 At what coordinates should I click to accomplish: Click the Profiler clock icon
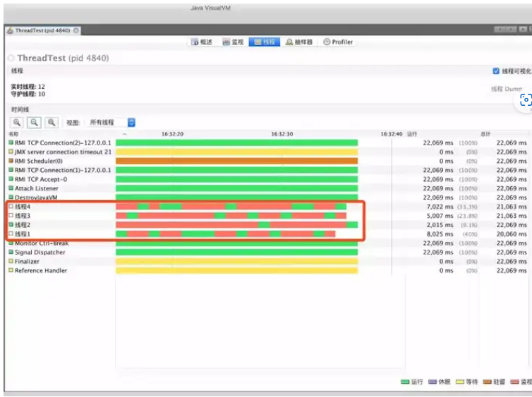pyautogui.click(x=327, y=42)
